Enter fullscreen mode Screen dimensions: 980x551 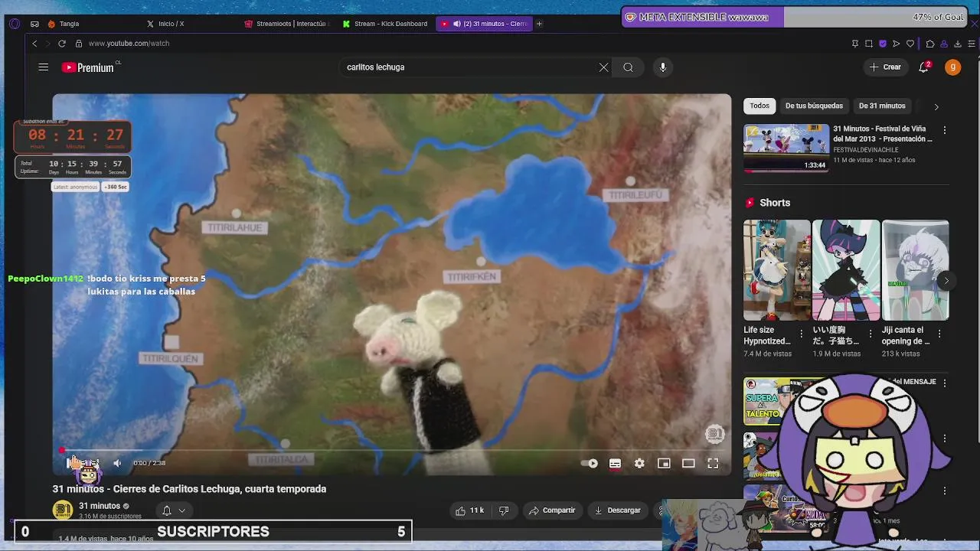click(713, 463)
